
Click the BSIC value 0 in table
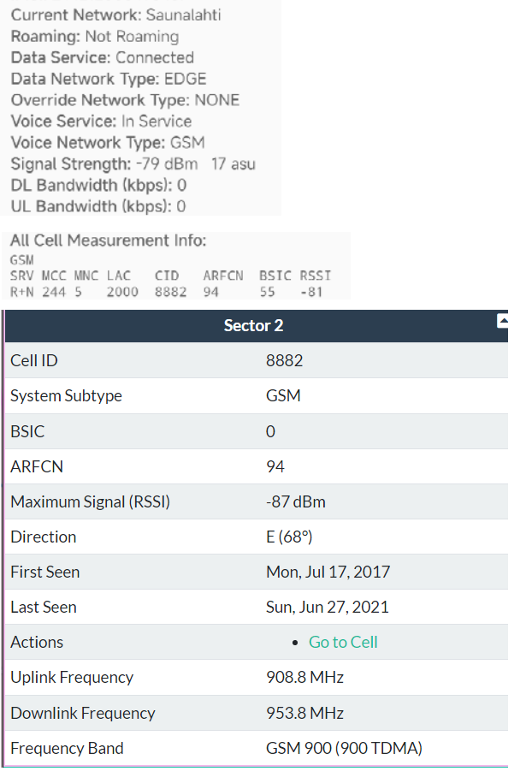tap(270, 431)
